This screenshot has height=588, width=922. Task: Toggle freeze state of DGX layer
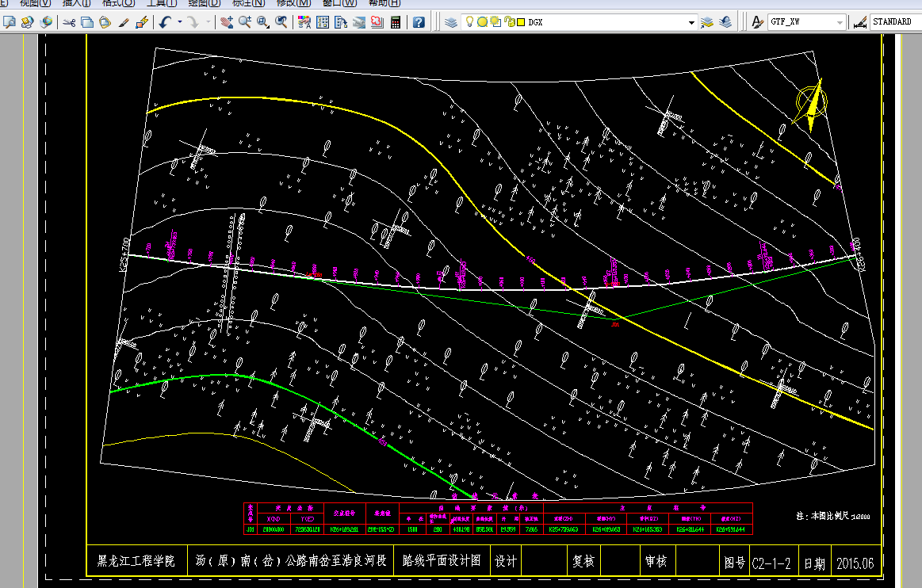[x=482, y=21]
